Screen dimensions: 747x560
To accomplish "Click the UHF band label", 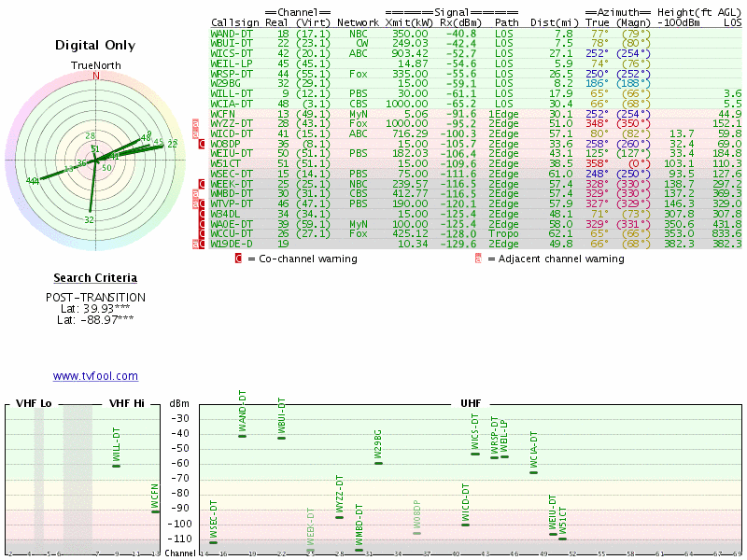I will 471,403.
